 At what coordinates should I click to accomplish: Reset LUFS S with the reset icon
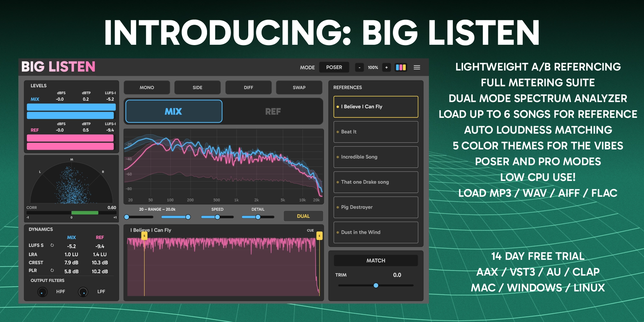coord(52,245)
